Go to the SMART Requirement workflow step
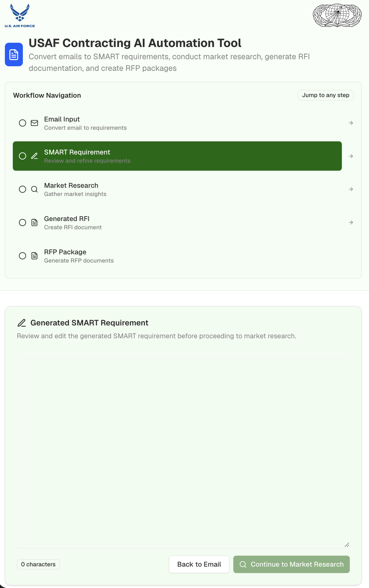 point(177,156)
